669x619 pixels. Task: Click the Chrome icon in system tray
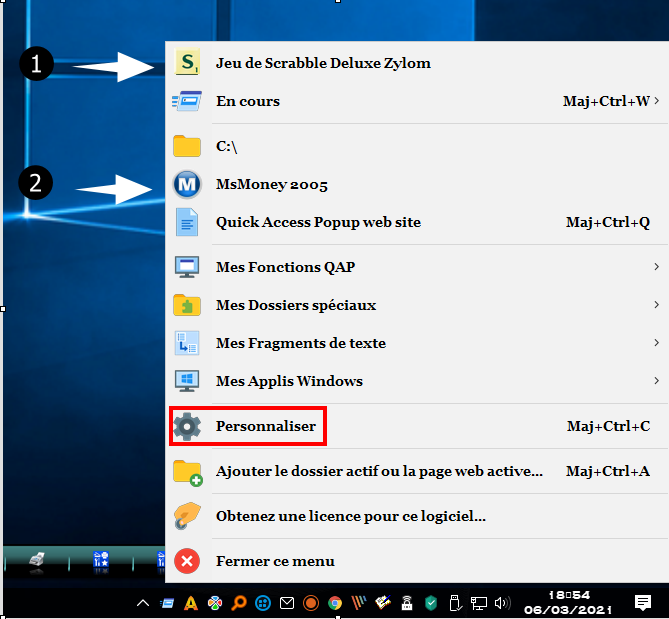335,603
